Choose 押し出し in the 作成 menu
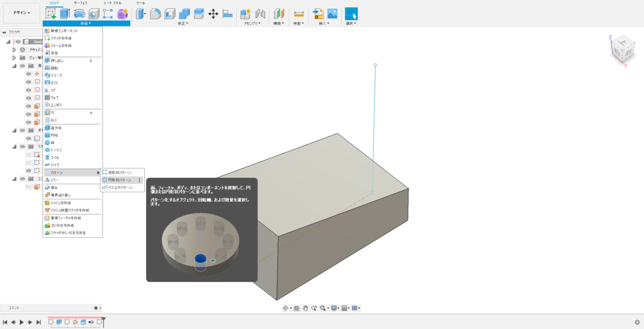644x329 pixels. coord(73,61)
